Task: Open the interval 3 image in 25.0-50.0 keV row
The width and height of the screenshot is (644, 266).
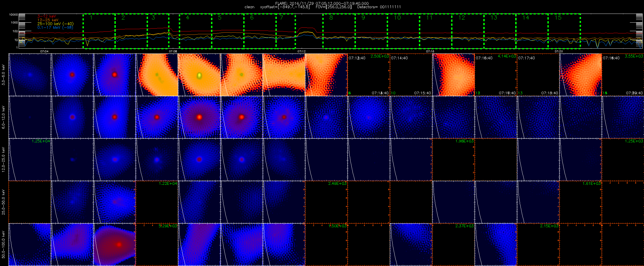Action: (x=115, y=202)
